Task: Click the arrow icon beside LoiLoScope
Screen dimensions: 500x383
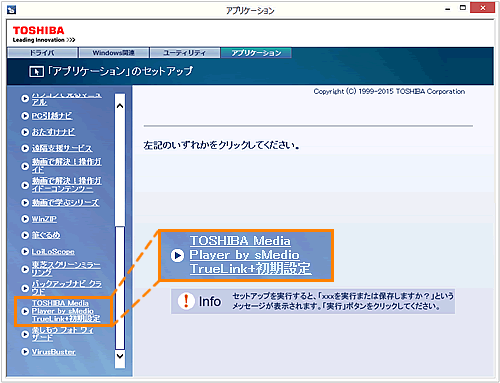Action: point(25,251)
